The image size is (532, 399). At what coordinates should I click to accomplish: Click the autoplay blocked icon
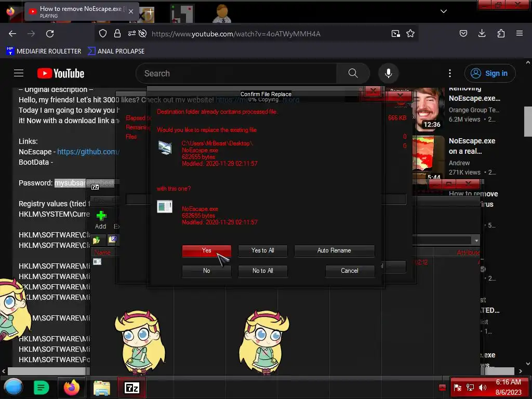(142, 33)
